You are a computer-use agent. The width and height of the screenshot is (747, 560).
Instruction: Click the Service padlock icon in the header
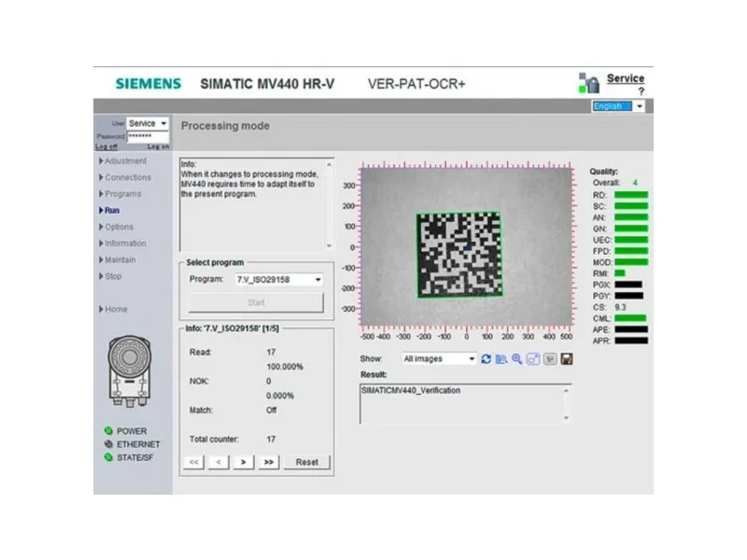589,83
